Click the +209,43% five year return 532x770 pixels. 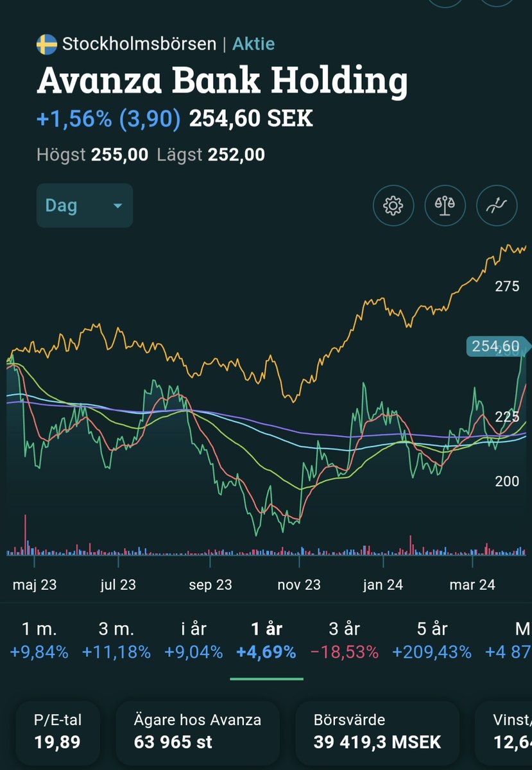click(432, 653)
